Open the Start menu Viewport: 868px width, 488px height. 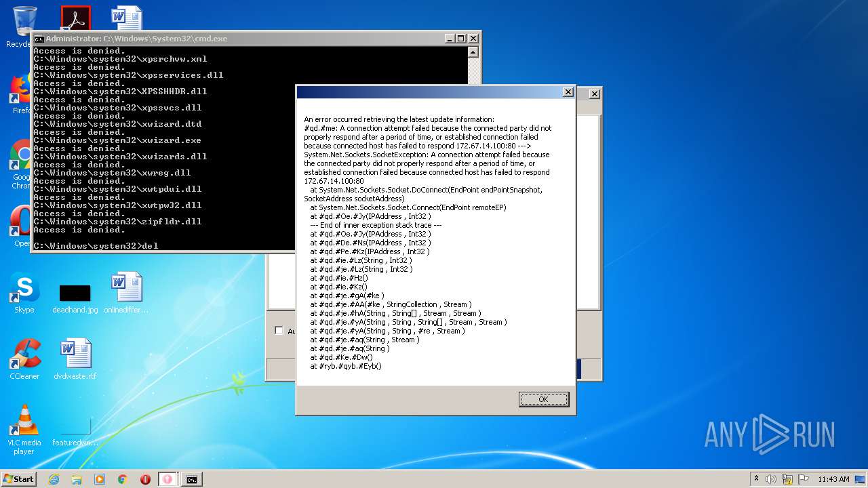[18, 479]
